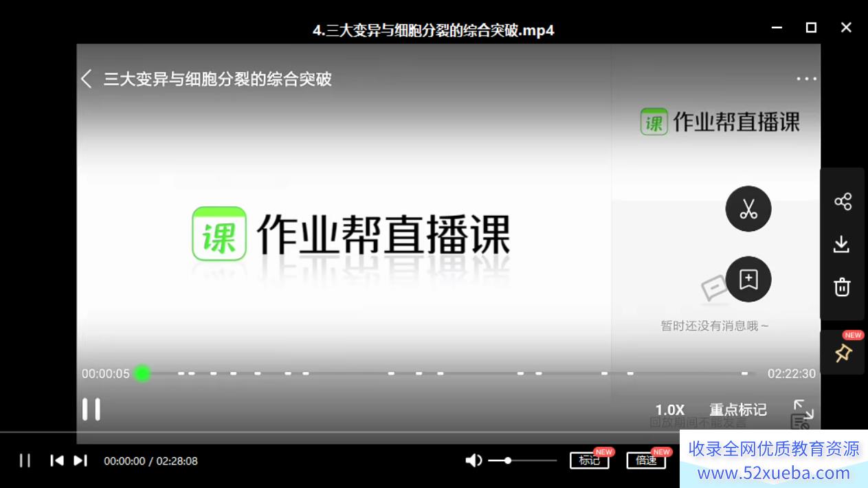The image size is (868, 488).
Task: Click the trash delete icon
Action: (843, 287)
